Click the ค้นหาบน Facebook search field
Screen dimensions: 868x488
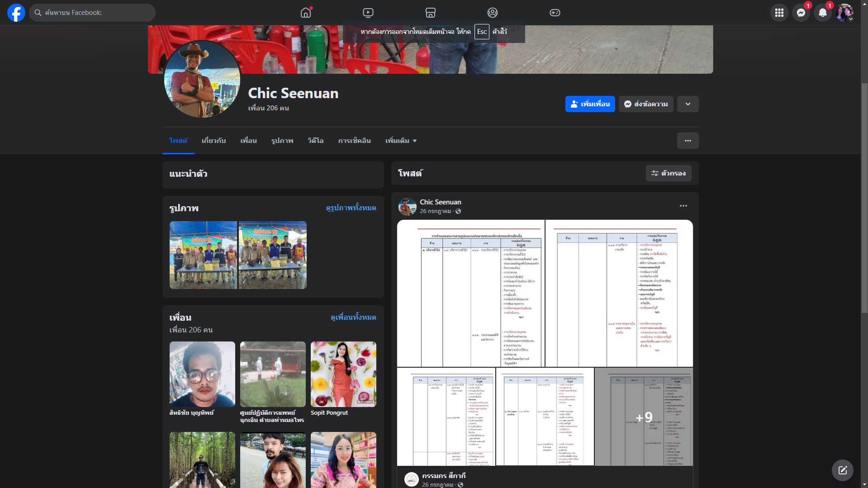[93, 13]
